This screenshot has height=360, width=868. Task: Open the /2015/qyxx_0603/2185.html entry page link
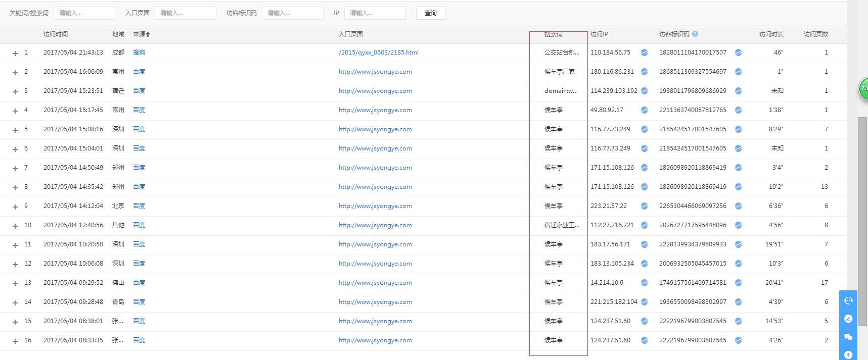pyautogui.click(x=378, y=53)
